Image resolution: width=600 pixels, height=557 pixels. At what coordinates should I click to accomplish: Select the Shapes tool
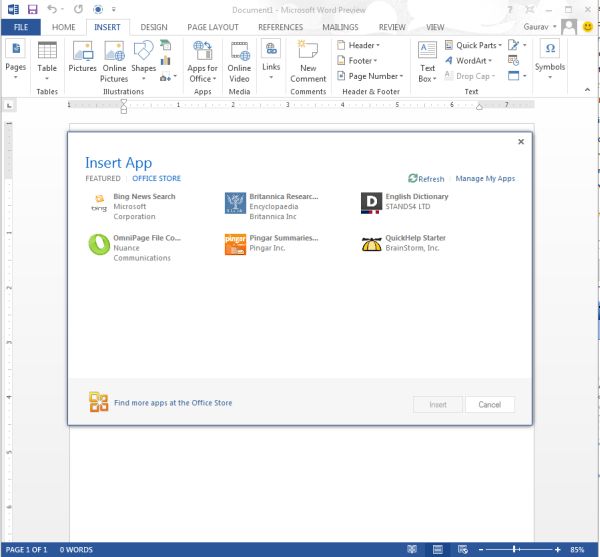tap(143, 60)
